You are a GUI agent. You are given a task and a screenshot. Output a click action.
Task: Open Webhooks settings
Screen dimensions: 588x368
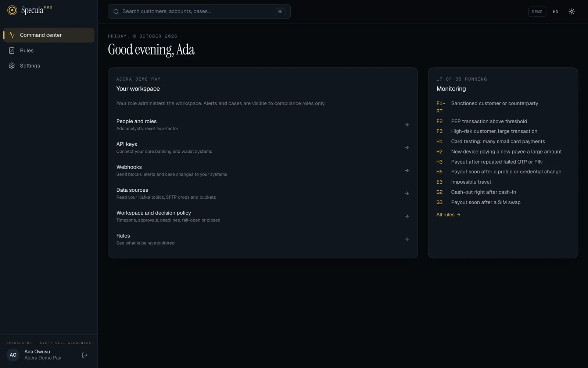click(x=263, y=170)
